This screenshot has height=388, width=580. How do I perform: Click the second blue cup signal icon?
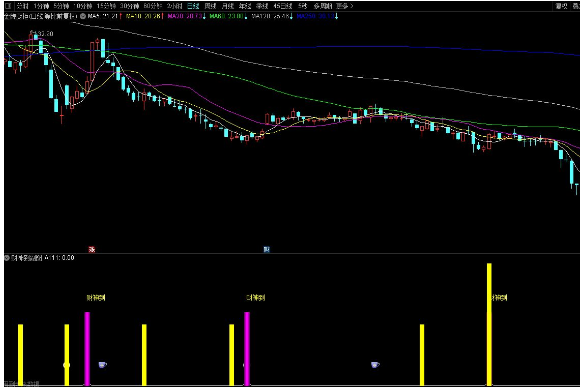(x=375, y=365)
